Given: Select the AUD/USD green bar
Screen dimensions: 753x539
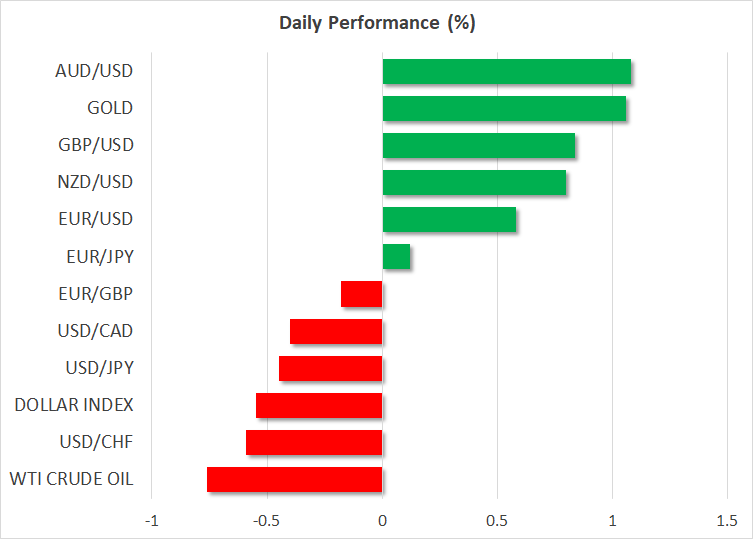Looking at the screenshot, I should pyautogui.click(x=506, y=72).
